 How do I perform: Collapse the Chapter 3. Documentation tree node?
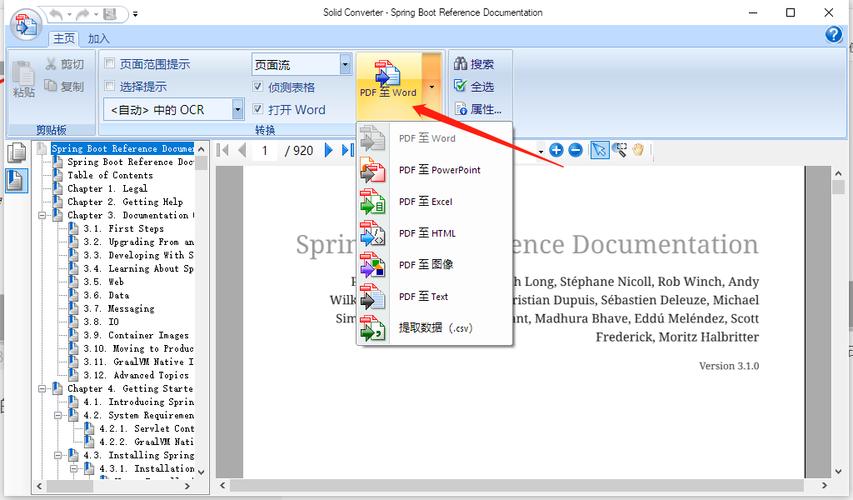[42, 215]
